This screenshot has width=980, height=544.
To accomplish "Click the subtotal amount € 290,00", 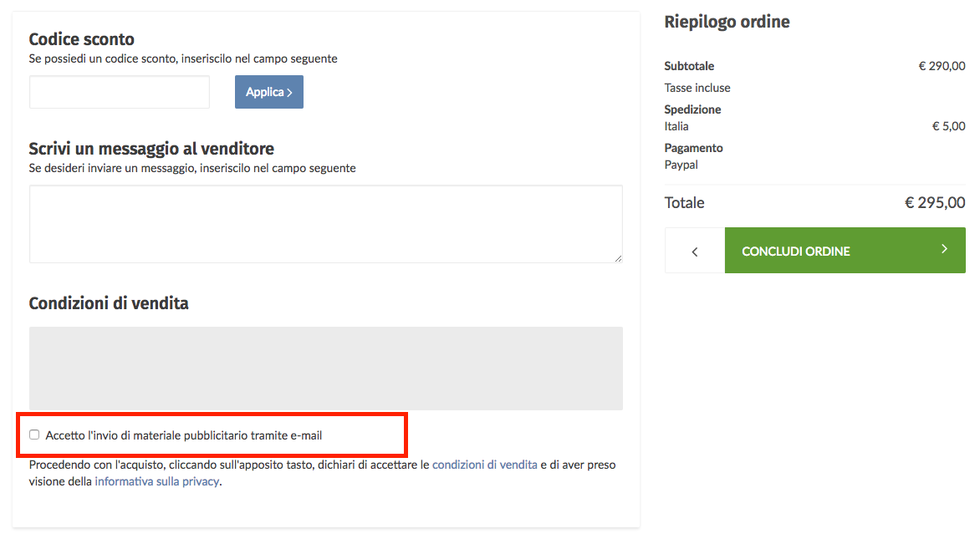I will [x=941, y=66].
